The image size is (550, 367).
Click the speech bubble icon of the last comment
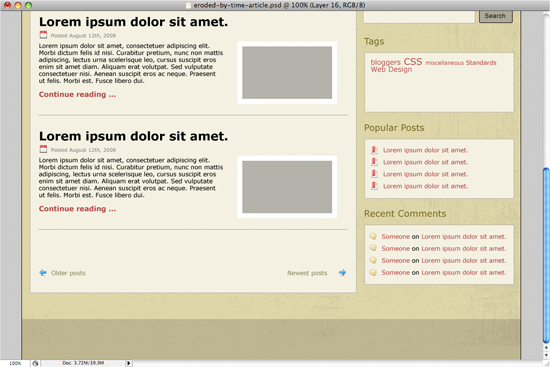(373, 272)
